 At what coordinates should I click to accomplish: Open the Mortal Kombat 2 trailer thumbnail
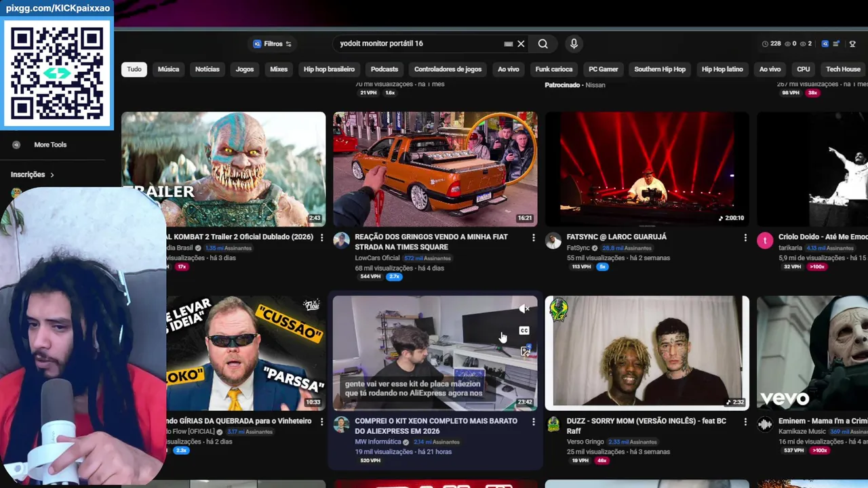[x=223, y=169]
